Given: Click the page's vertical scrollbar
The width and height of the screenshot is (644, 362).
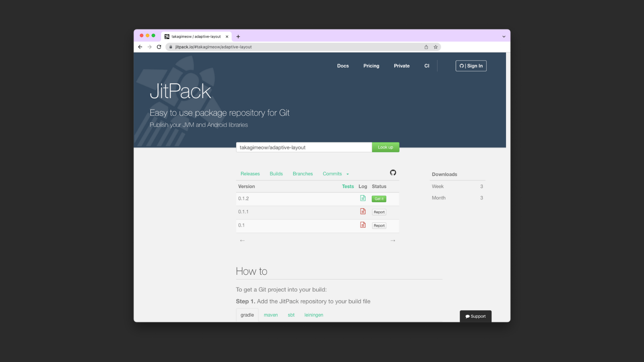Looking at the screenshot, I should 508,187.
